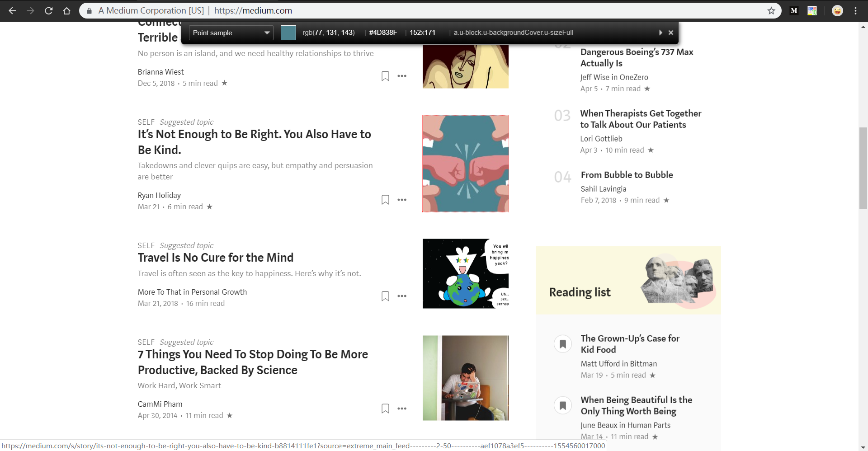Viewport: 868px width, 451px height.
Task: Click the fist-bump article thumbnail
Action: (x=465, y=164)
